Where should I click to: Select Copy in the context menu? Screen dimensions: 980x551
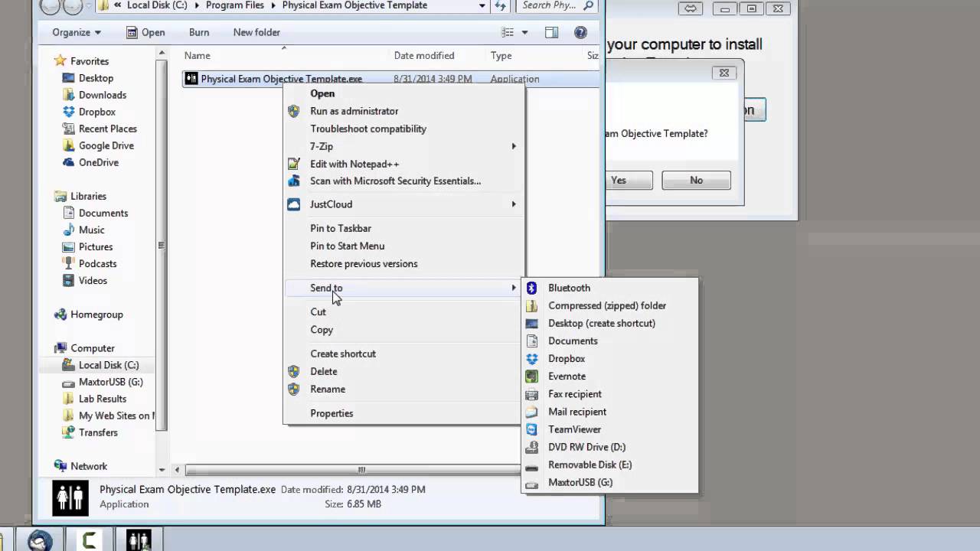[322, 330]
